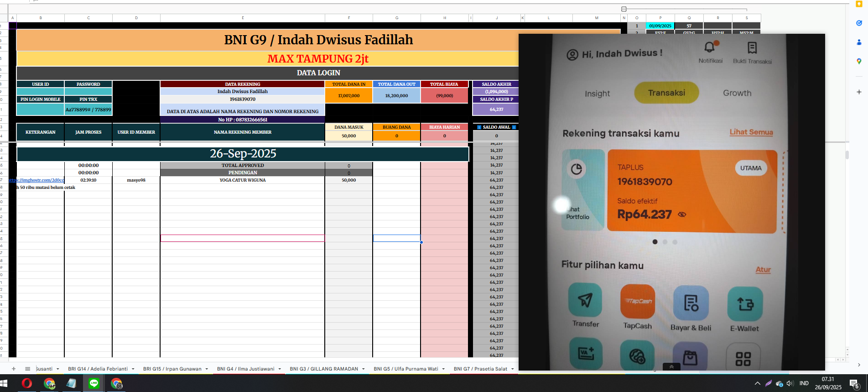Switch to the BNI G4 / Ilma Justiawani sheet
The width and height of the screenshot is (868, 392).
(x=245, y=369)
